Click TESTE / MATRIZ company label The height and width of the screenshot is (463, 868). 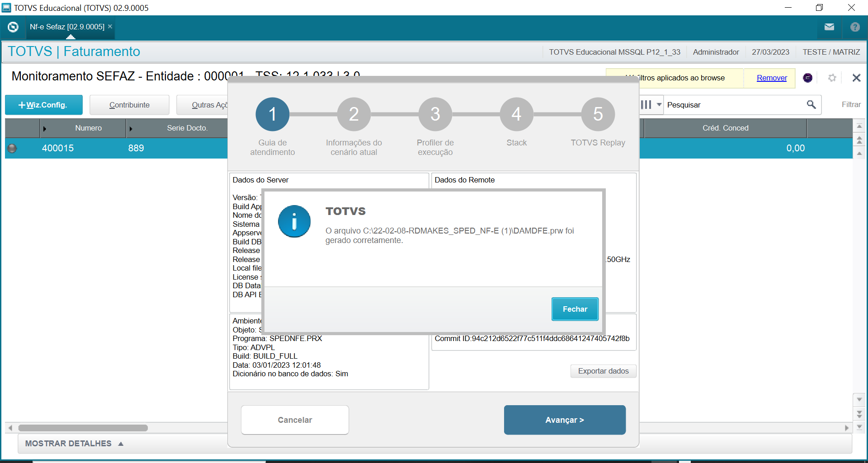831,52
